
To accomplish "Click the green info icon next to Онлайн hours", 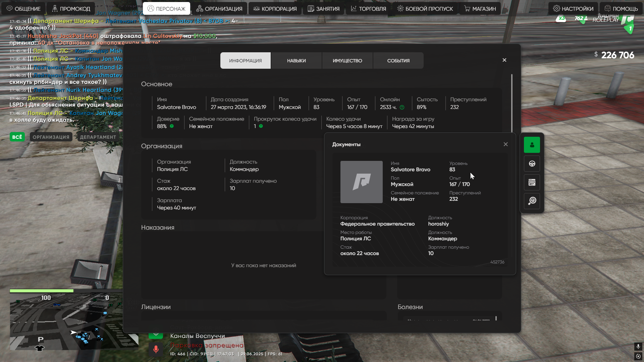I will (402, 107).
